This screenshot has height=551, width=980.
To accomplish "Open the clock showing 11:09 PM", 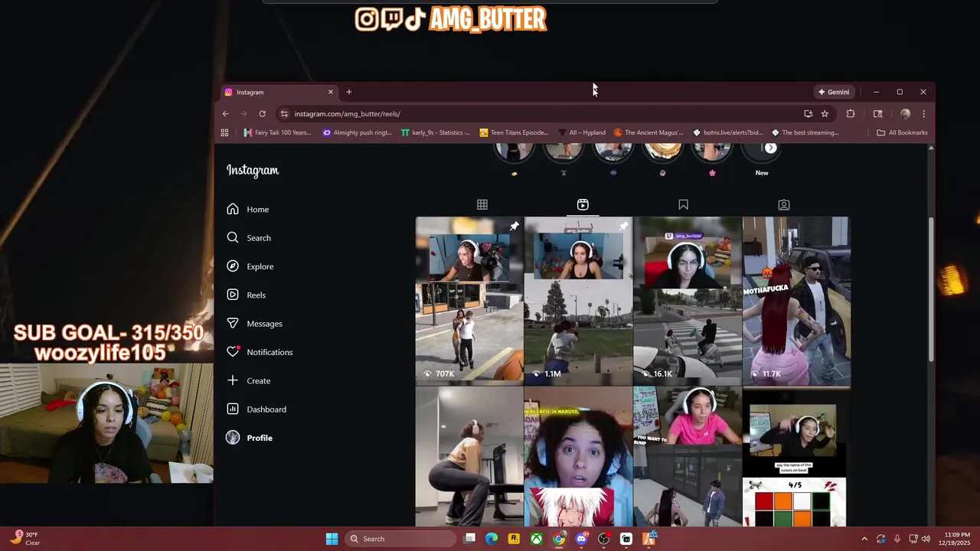I will [953, 539].
